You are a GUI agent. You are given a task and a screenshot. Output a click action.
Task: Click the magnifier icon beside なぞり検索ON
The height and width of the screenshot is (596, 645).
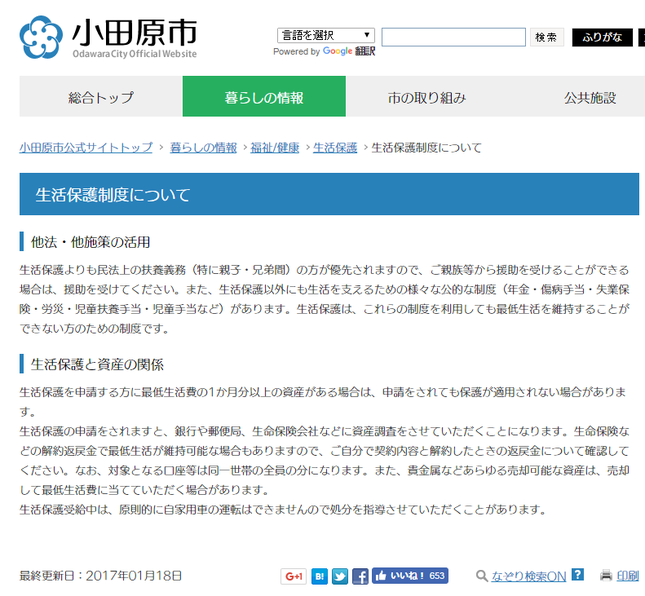pos(482,576)
